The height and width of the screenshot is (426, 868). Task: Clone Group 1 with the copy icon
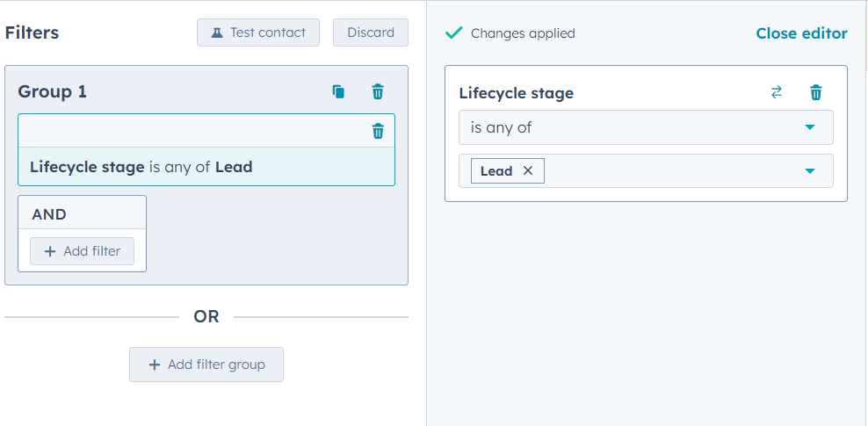338,92
